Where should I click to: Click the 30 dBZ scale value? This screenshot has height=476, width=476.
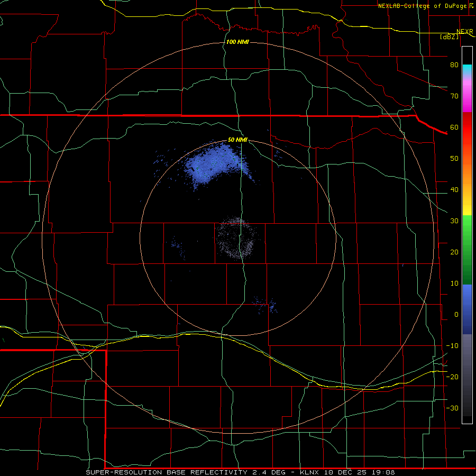pos(454,221)
